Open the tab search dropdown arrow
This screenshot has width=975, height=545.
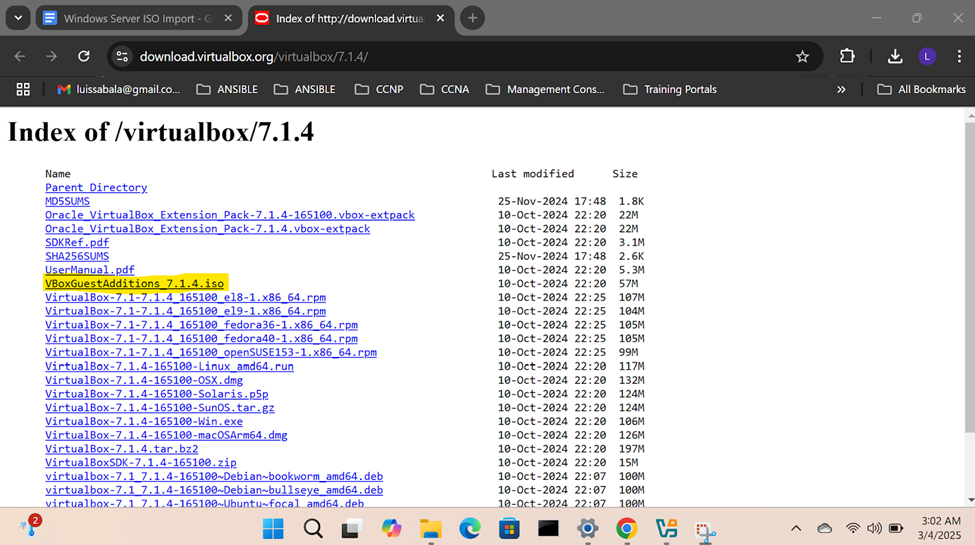[x=18, y=18]
